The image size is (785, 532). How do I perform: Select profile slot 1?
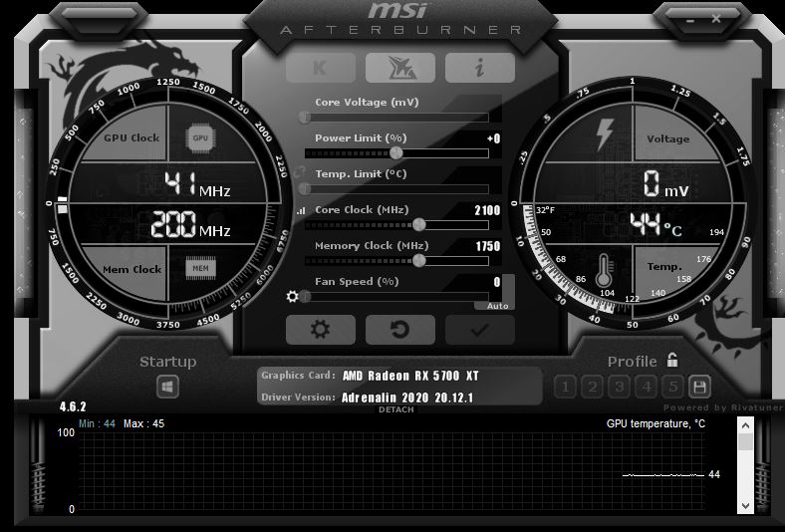pyautogui.click(x=565, y=387)
